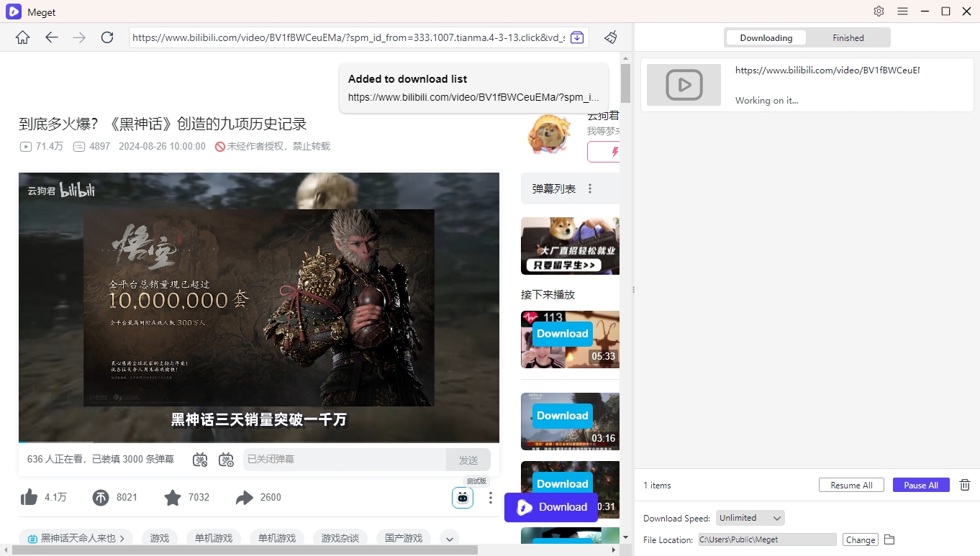Toggle danmaku display icon
The width and height of the screenshot is (980, 556).
pyautogui.click(x=200, y=459)
